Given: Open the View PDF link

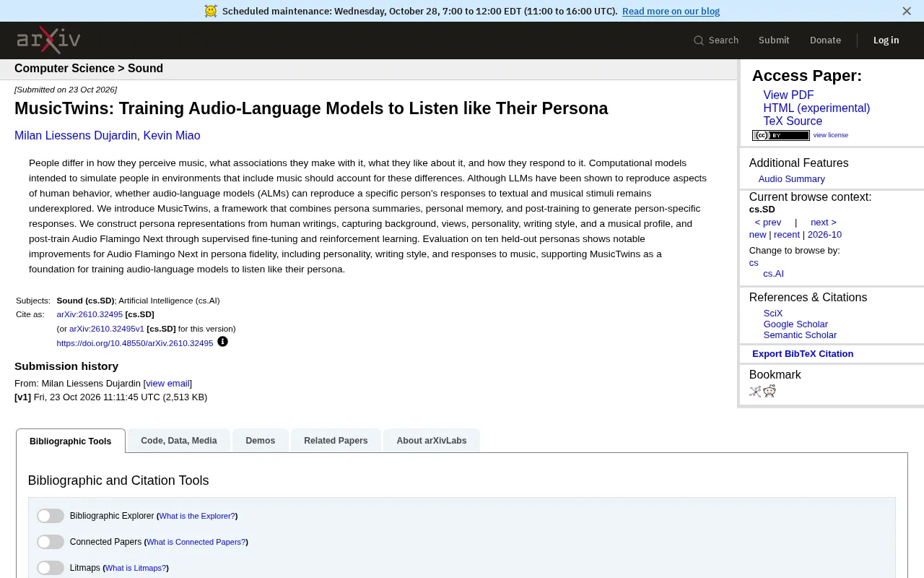Looking at the screenshot, I should (x=788, y=95).
